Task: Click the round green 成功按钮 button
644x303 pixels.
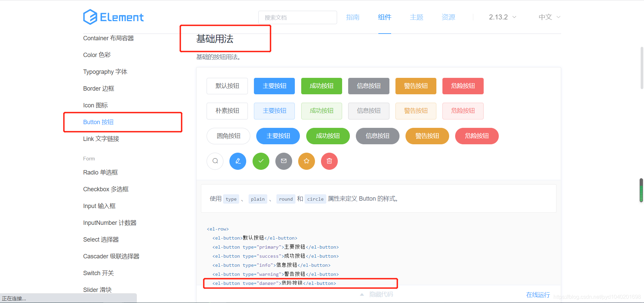Action: click(x=328, y=136)
